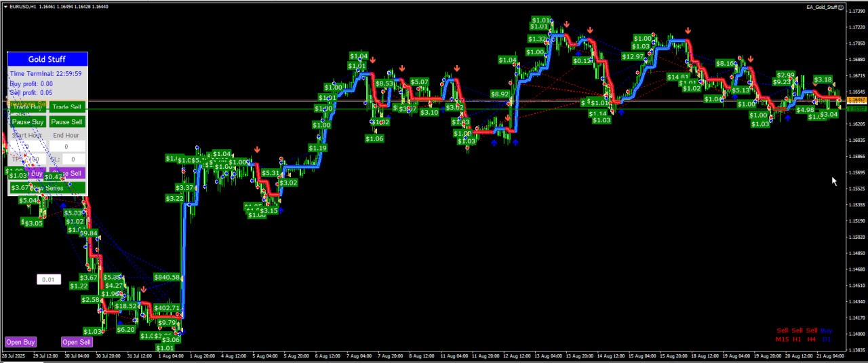Image resolution: width=868 pixels, height=363 pixels.
Task: Click the 28 Jul 2025 date label
Action: (13, 356)
